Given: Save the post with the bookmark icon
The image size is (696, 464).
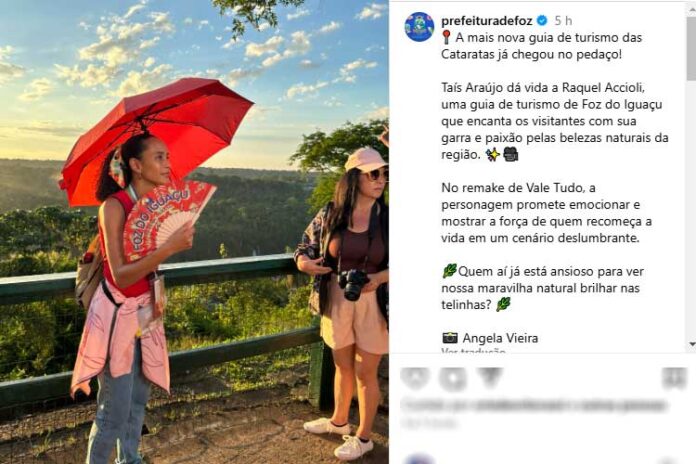Looking at the screenshot, I should [x=674, y=378].
